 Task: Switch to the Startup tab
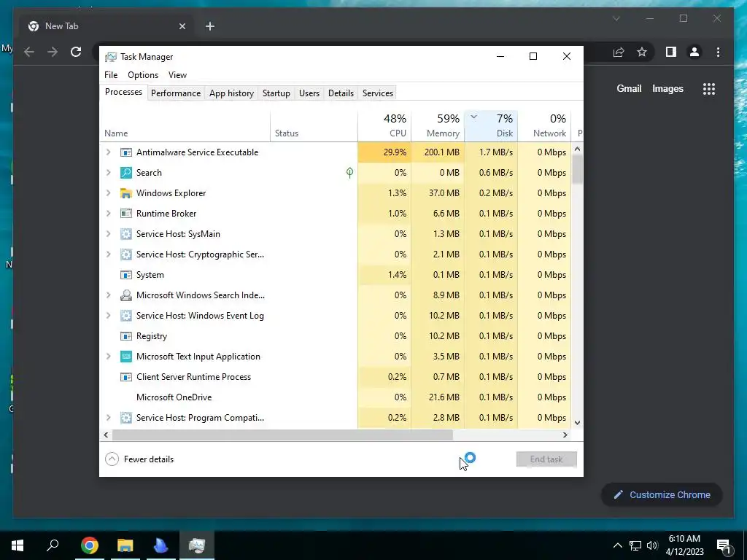276,93
